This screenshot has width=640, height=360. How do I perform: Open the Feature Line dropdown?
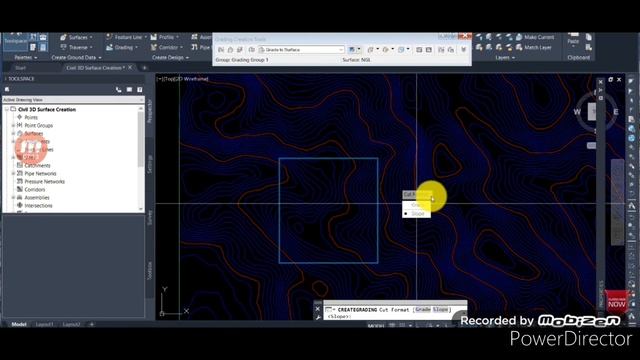coord(127,37)
